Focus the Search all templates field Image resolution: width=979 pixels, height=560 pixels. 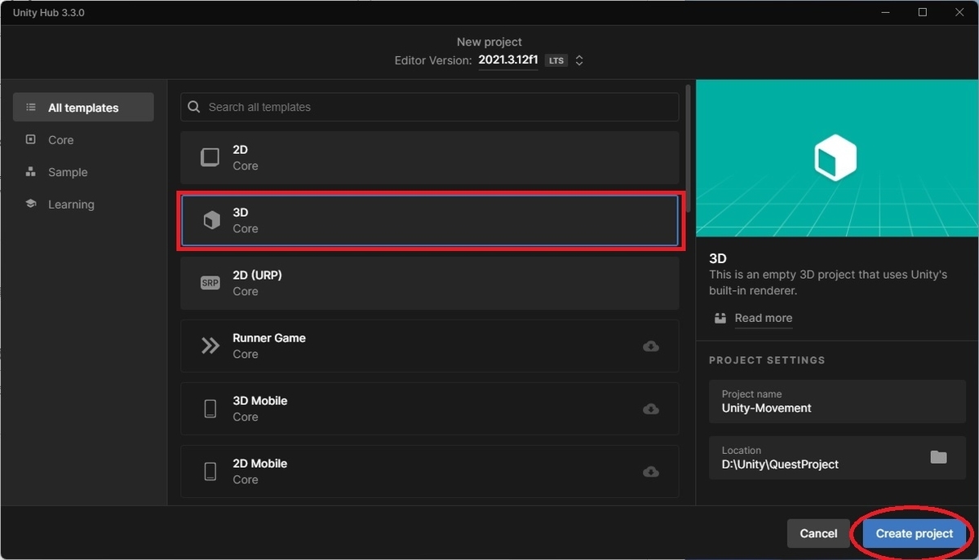pos(429,107)
